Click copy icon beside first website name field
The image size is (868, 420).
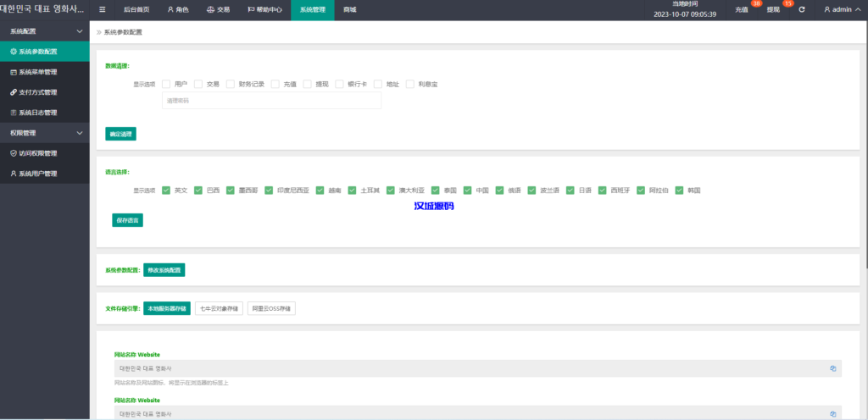[x=833, y=368]
